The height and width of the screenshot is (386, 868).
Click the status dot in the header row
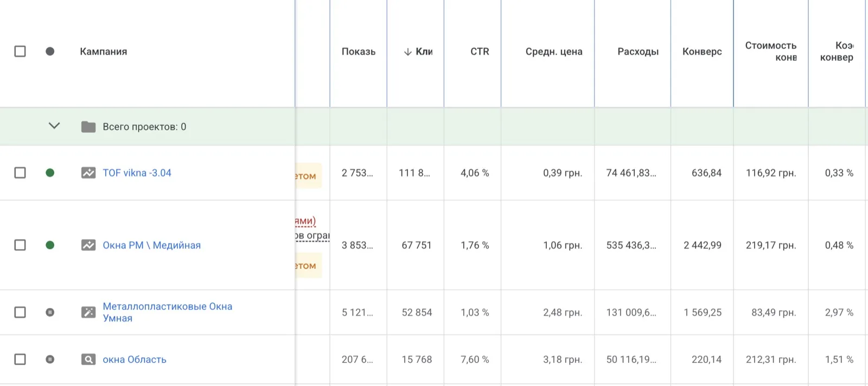point(50,52)
